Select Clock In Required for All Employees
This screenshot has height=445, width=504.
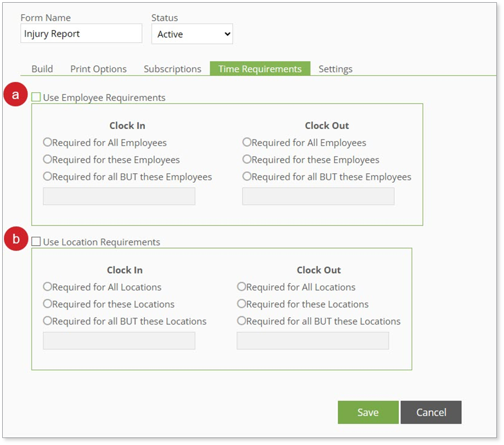[48, 143]
